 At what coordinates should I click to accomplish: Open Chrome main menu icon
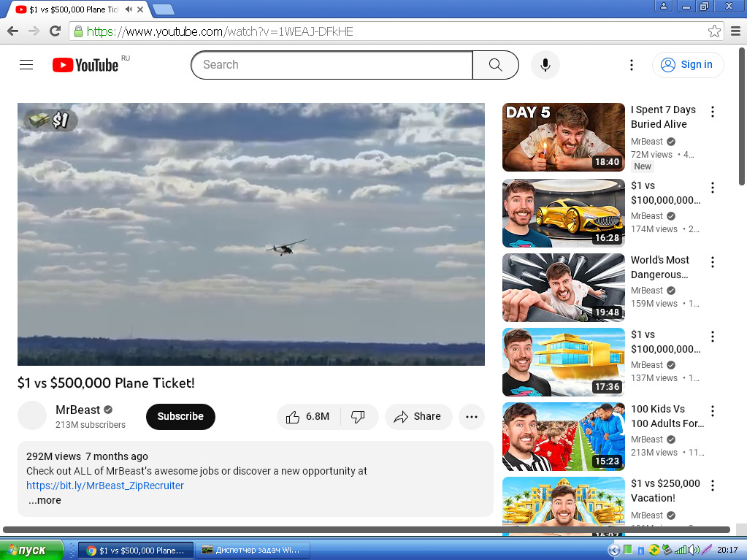(x=735, y=31)
